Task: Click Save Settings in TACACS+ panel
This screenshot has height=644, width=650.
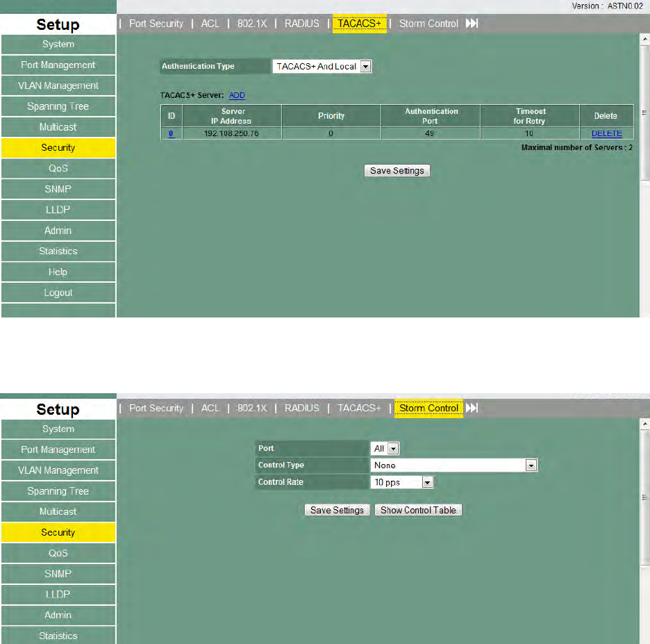Action: (x=397, y=171)
